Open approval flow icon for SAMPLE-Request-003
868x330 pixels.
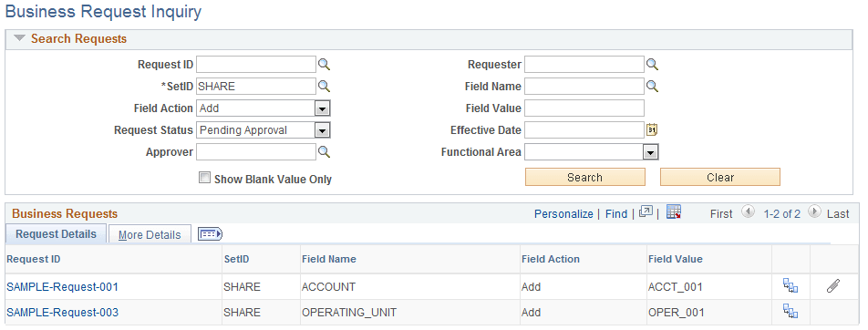790,312
